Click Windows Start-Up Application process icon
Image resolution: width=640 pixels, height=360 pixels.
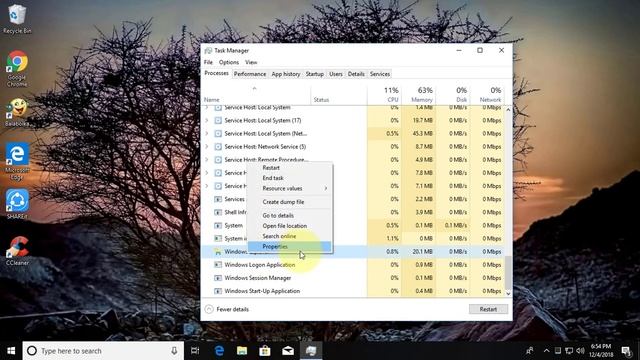coord(218,291)
